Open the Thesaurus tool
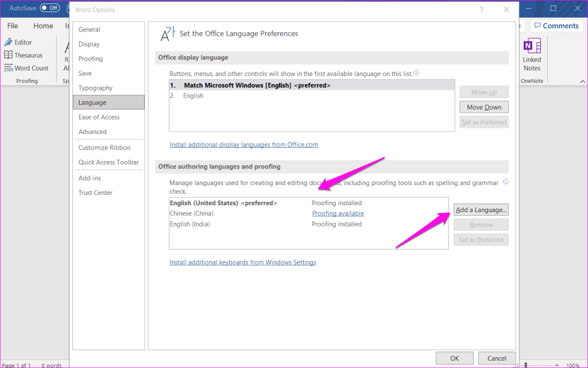This screenshot has height=368, width=588. (25, 55)
